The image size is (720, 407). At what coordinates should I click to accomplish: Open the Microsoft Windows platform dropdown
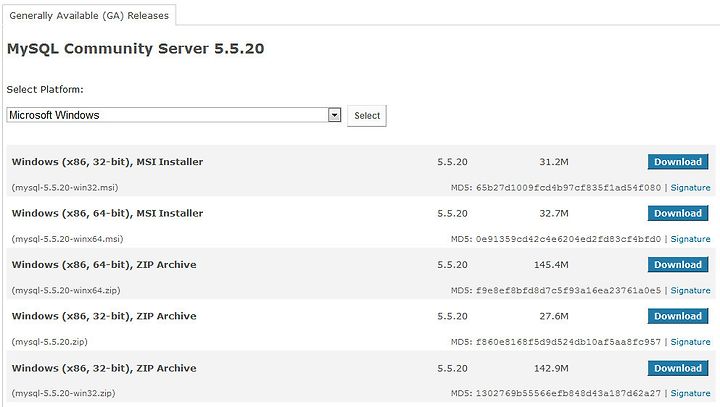[174, 115]
